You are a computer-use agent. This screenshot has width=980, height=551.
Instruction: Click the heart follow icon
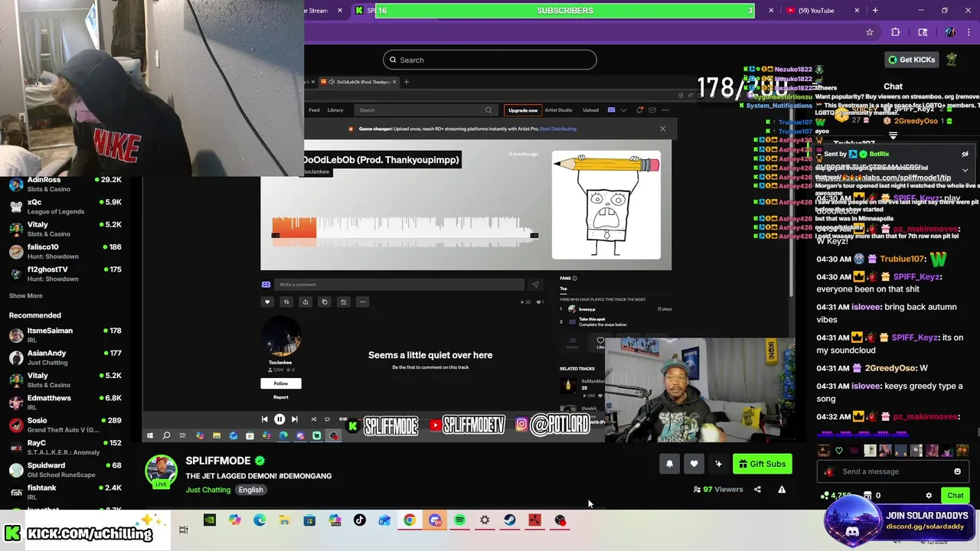click(694, 464)
